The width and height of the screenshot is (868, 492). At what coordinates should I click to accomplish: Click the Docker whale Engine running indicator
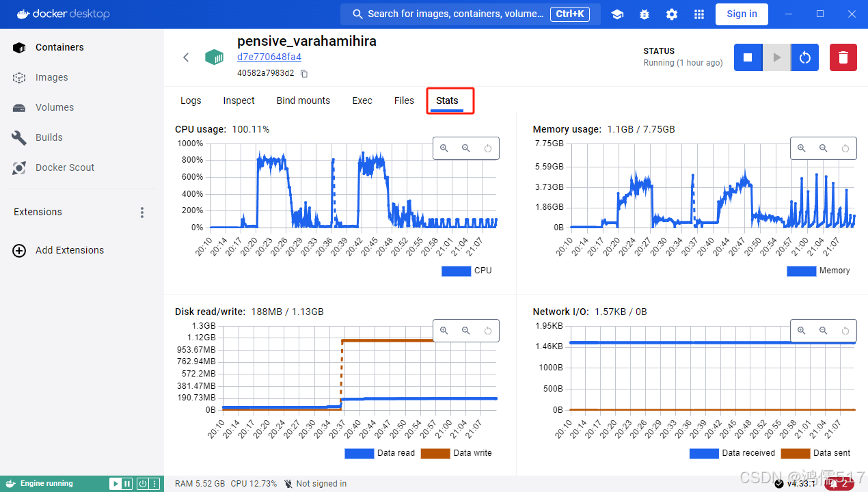pos(39,484)
